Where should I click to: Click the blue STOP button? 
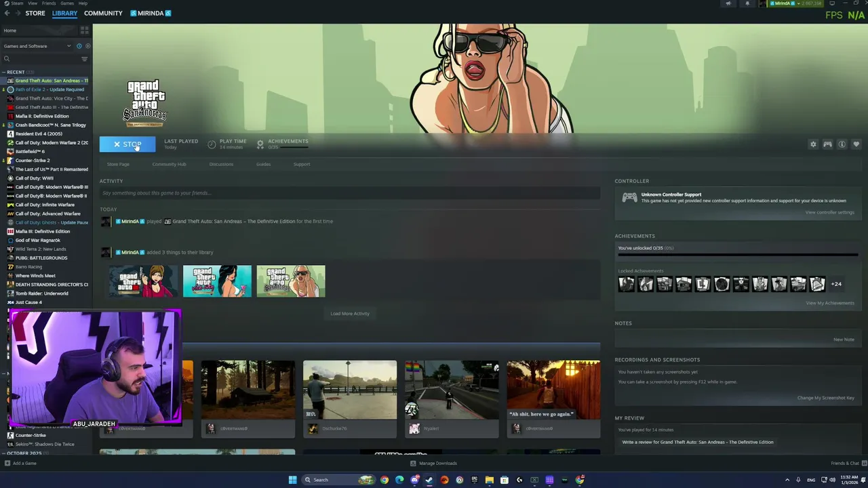tap(127, 144)
